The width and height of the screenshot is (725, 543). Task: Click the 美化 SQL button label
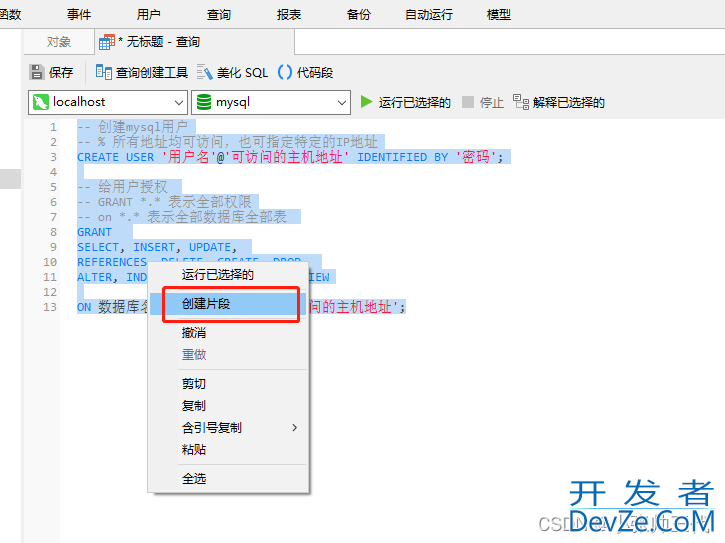point(242,73)
